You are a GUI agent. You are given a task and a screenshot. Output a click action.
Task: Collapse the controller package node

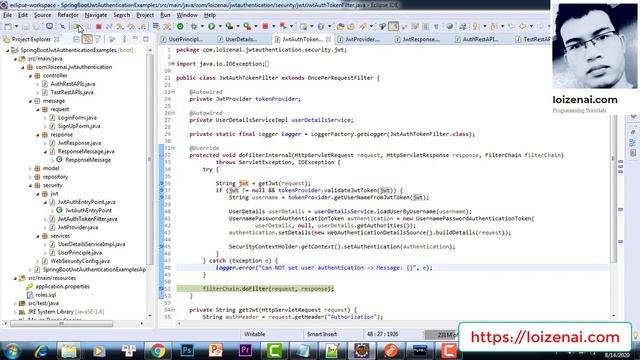click(30, 76)
